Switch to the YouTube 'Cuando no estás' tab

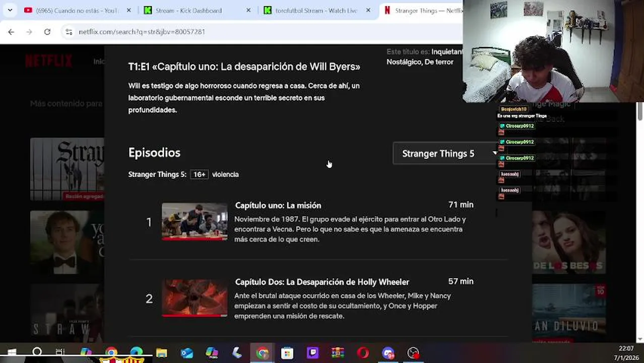(76, 10)
